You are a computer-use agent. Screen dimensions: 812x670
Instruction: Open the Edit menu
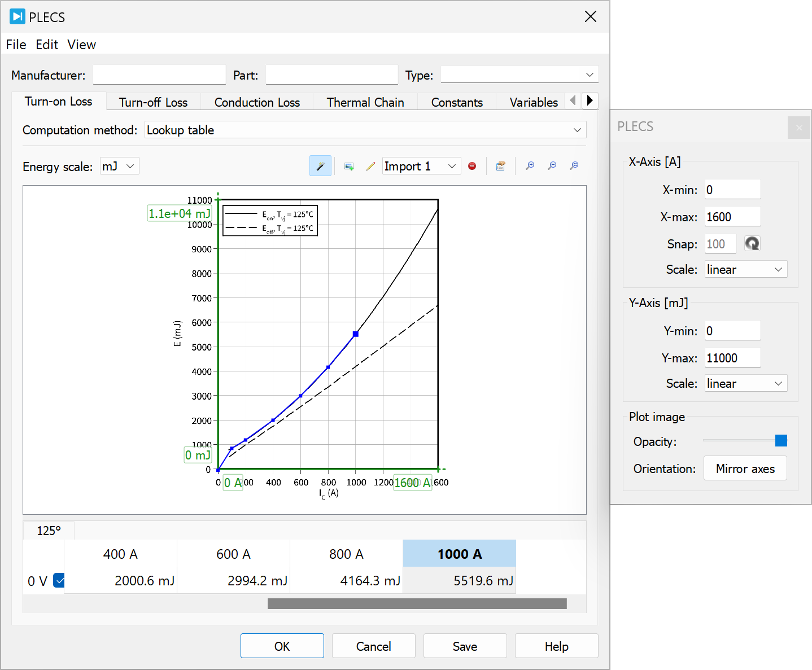[x=46, y=45]
